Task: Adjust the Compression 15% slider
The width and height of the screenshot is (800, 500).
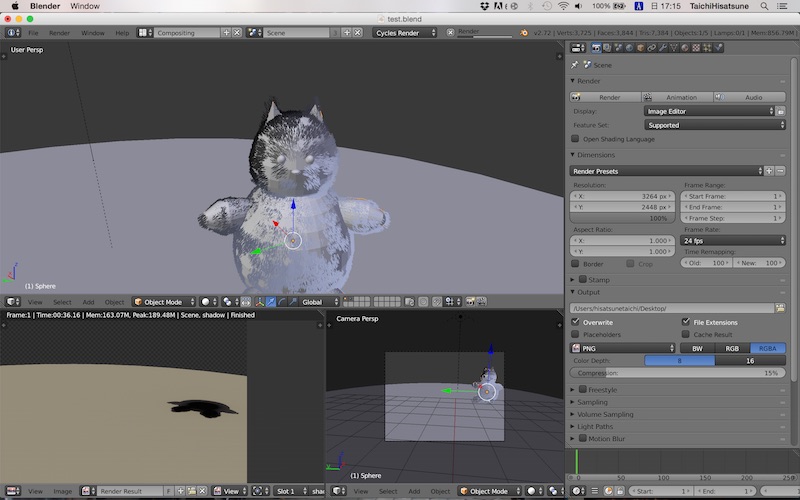Action: pyautogui.click(x=678, y=373)
